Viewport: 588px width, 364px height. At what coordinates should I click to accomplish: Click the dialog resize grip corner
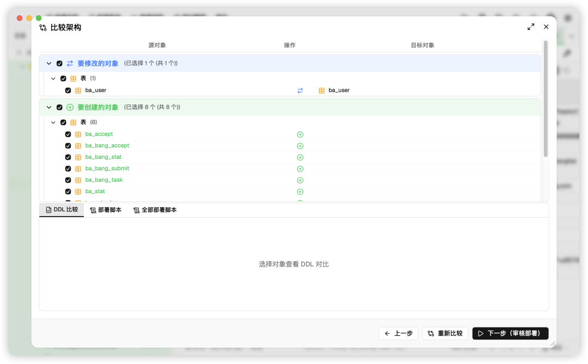tap(553, 343)
